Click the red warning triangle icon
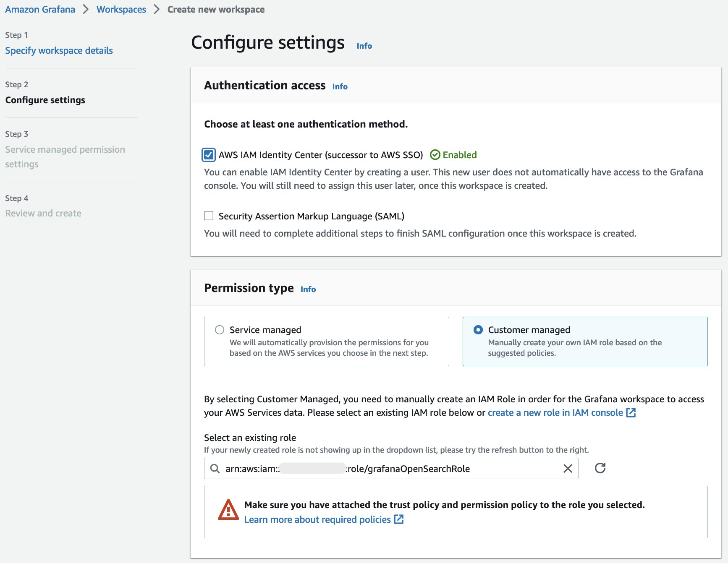 tap(228, 510)
